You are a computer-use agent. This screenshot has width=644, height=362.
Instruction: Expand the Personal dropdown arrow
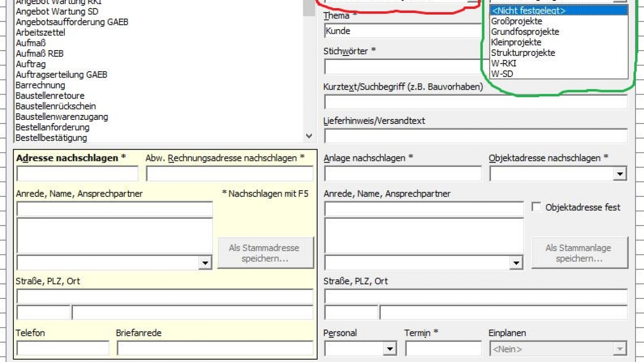[389, 349]
